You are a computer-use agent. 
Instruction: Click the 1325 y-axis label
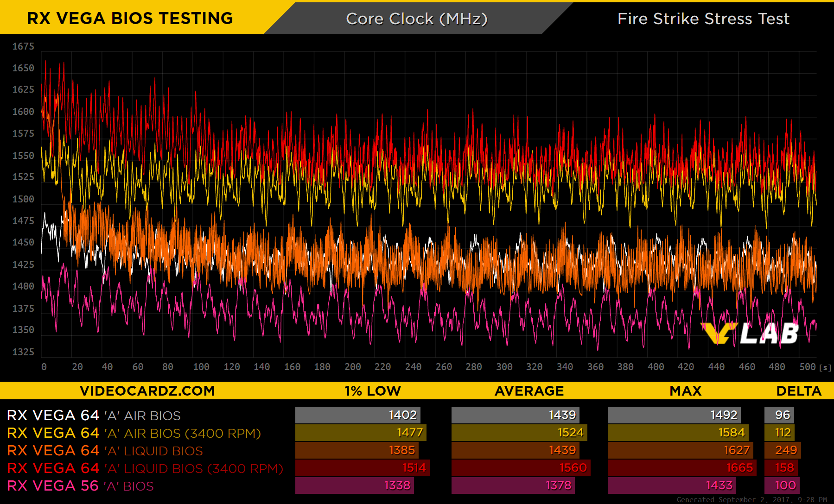(x=23, y=352)
